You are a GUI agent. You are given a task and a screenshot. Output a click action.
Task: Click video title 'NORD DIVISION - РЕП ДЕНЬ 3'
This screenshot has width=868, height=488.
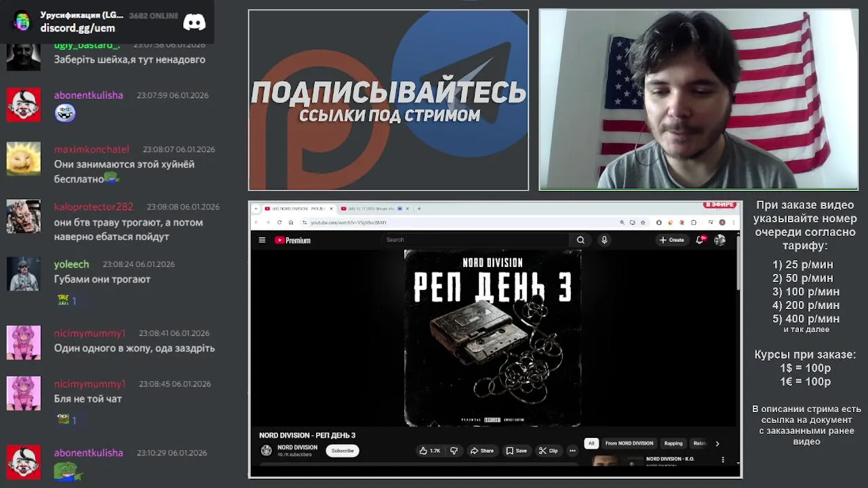point(307,435)
